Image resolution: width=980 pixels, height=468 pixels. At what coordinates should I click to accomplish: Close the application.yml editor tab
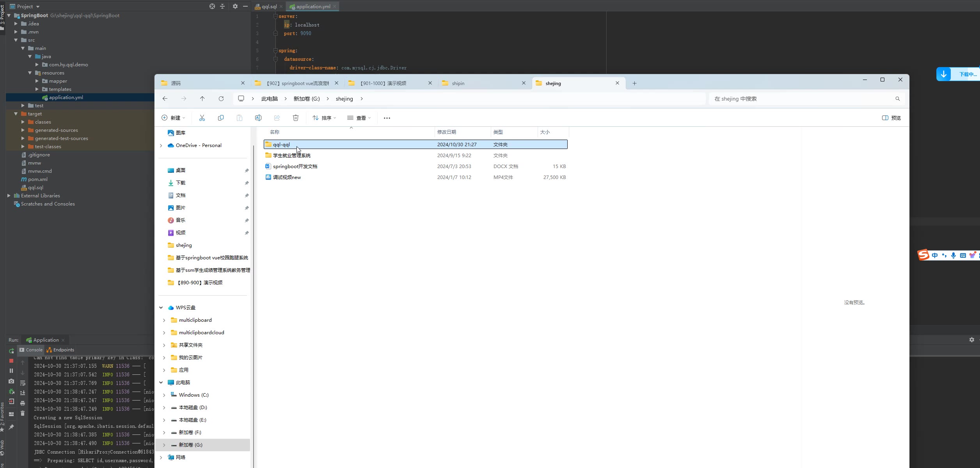pyautogui.click(x=334, y=7)
